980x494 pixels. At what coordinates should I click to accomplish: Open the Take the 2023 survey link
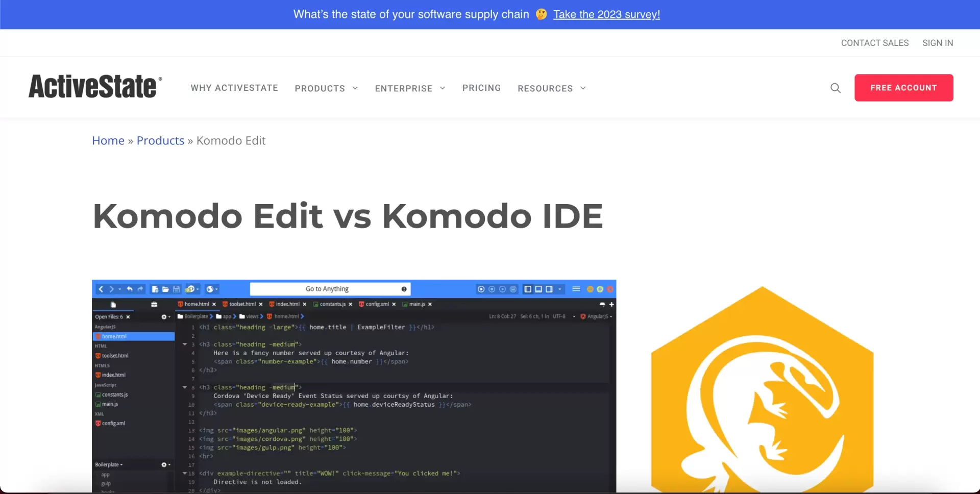pyautogui.click(x=606, y=14)
